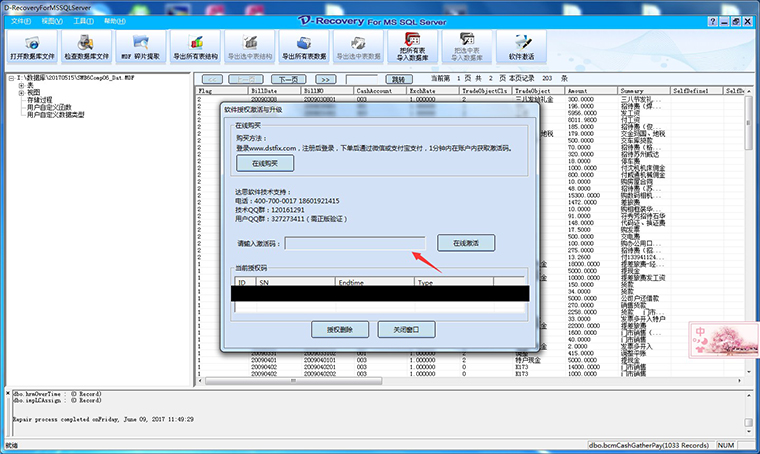Click the greyed 导出选中表数据 icon
Viewport: 760px width, 454px height.
[x=358, y=47]
